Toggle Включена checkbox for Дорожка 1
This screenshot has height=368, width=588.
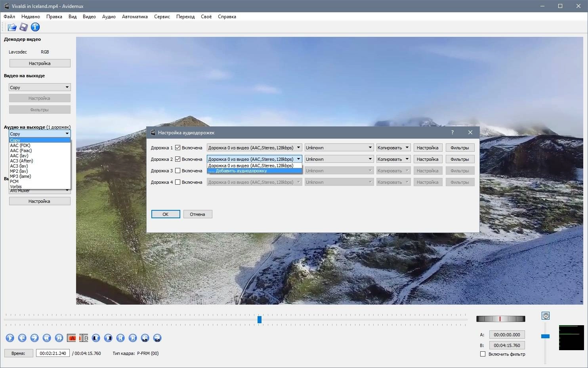pos(178,148)
